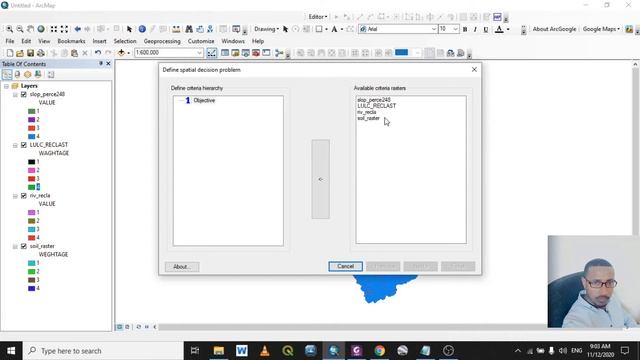Click the Add Data button icon

[x=121, y=53]
